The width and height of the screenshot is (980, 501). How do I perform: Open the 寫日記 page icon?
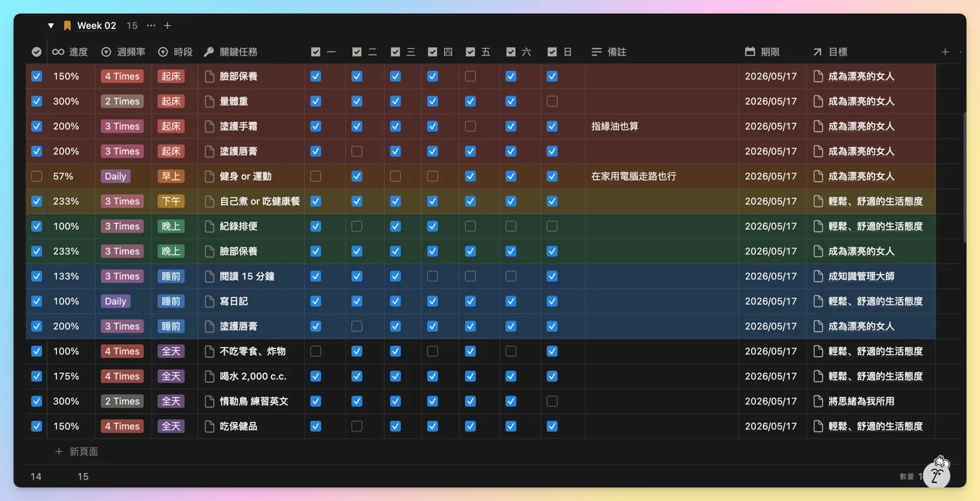pyautogui.click(x=210, y=302)
